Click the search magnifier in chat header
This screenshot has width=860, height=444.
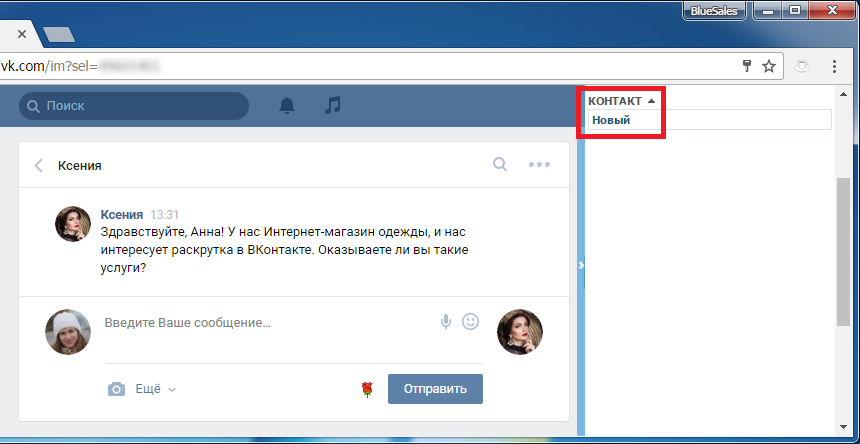(x=500, y=165)
